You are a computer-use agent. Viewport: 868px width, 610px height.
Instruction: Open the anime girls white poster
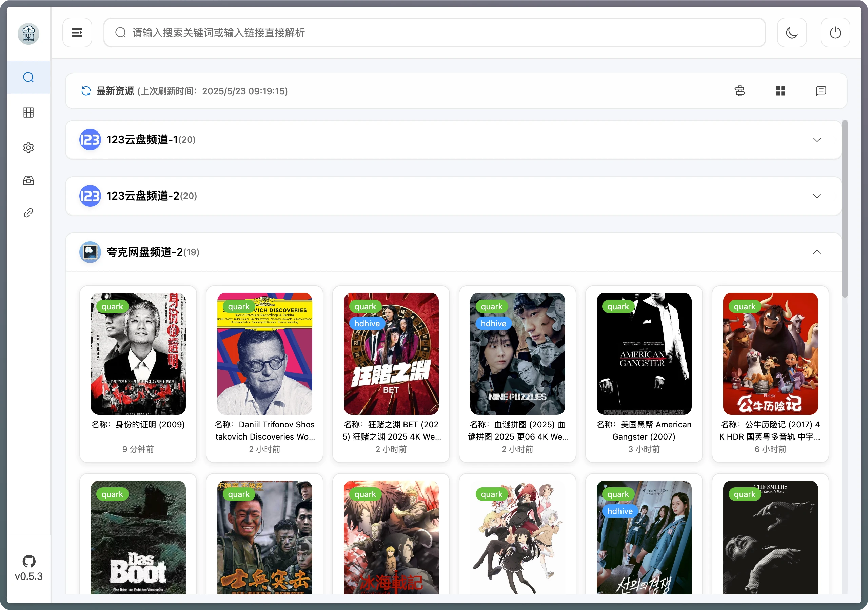tap(517, 537)
